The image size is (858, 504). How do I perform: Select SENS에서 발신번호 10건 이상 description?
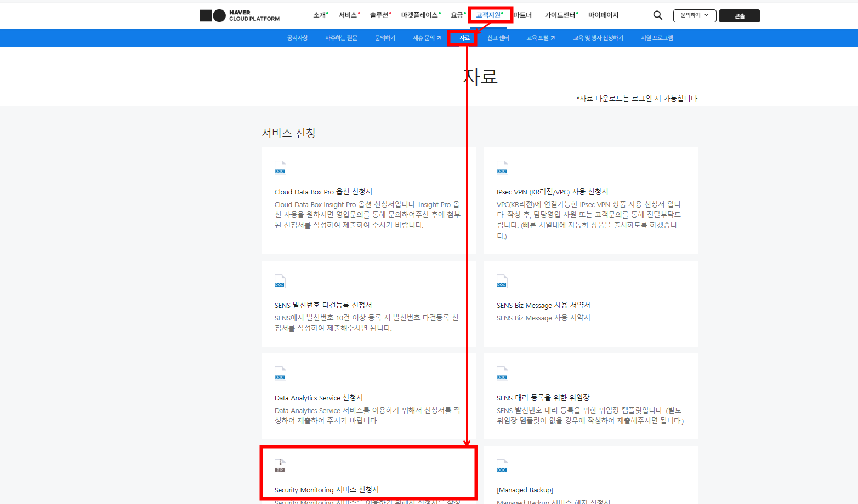pos(366,323)
